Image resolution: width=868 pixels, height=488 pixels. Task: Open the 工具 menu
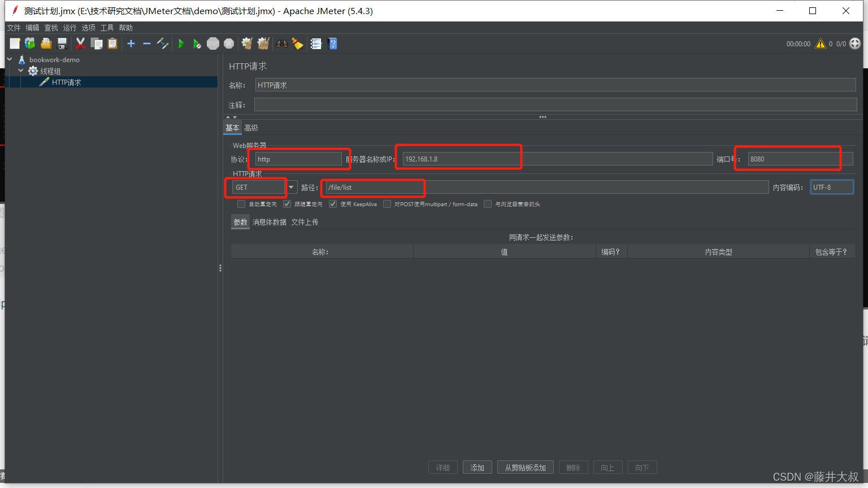point(107,28)
